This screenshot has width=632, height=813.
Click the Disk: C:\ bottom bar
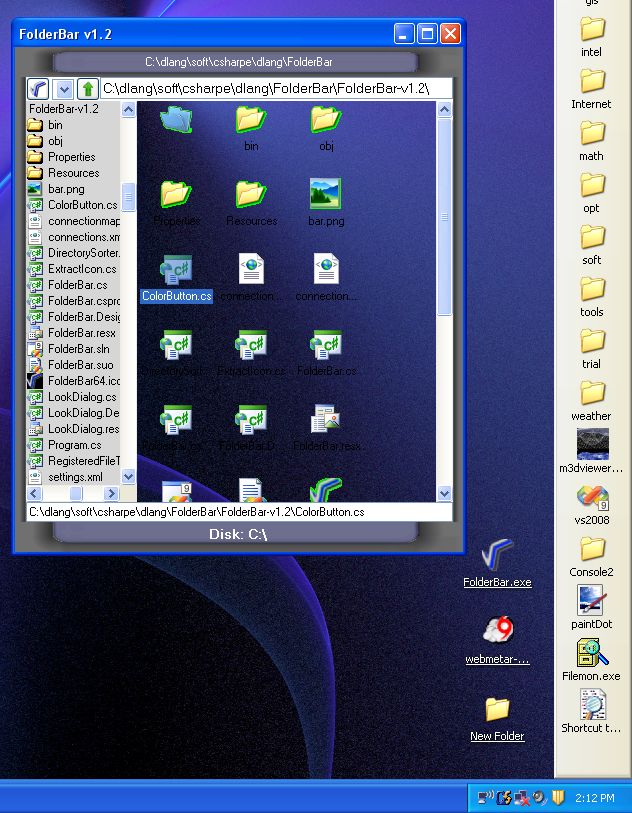(236, 534)
